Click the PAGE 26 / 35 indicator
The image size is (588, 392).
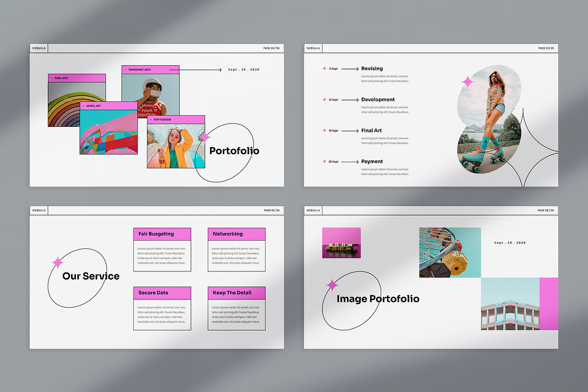(x=546, y=210)
